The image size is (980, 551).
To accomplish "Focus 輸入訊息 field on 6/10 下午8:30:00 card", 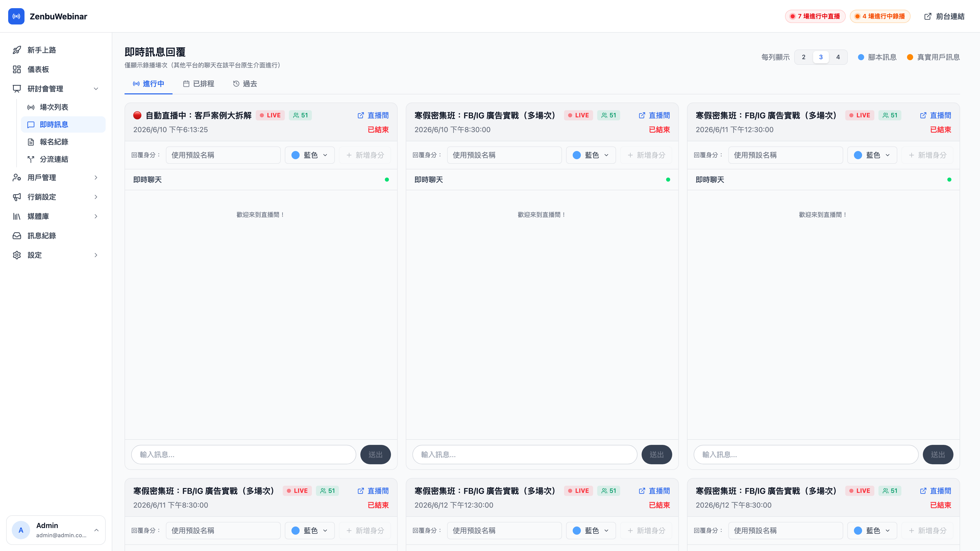I will pos(525,454).
